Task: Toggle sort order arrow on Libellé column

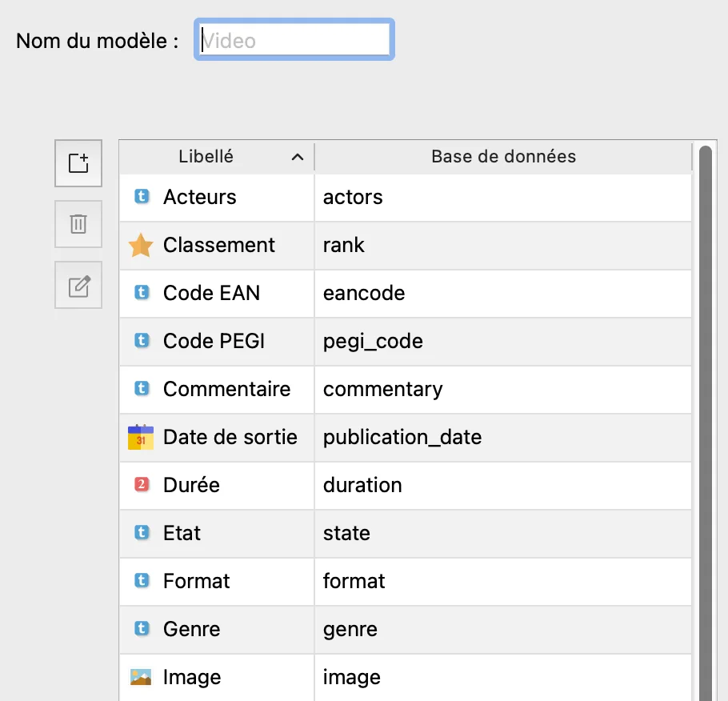Action: click(x=298, y=158)
